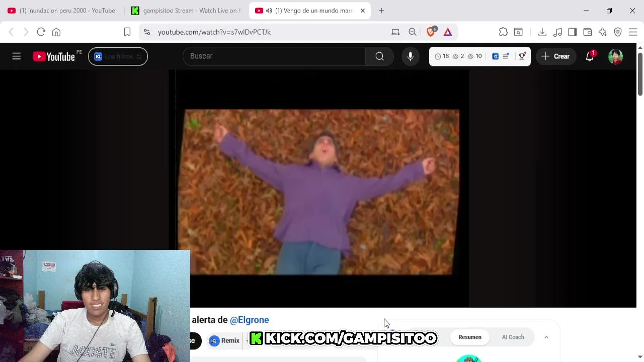This screenshot has height=362, width=644.
Task: Reload the current page
Action: click(x=41, y=32)
